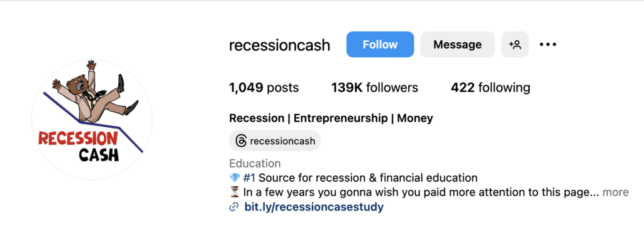Click the Follow button
The image size is (644, 235).
(x=380, y=45)
